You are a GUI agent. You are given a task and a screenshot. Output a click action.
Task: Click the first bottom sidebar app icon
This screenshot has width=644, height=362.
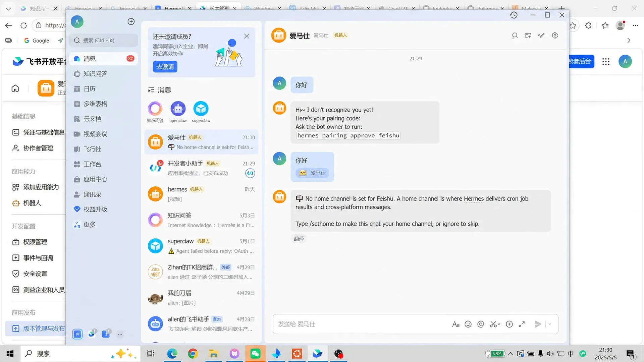click(x=77, y=334)
